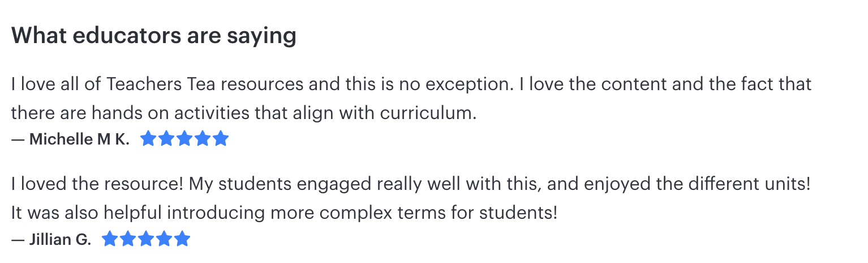Screen dimensions: 868x263
Task: Click the review line starting 'I love all of'
Action: pos(411,84)
